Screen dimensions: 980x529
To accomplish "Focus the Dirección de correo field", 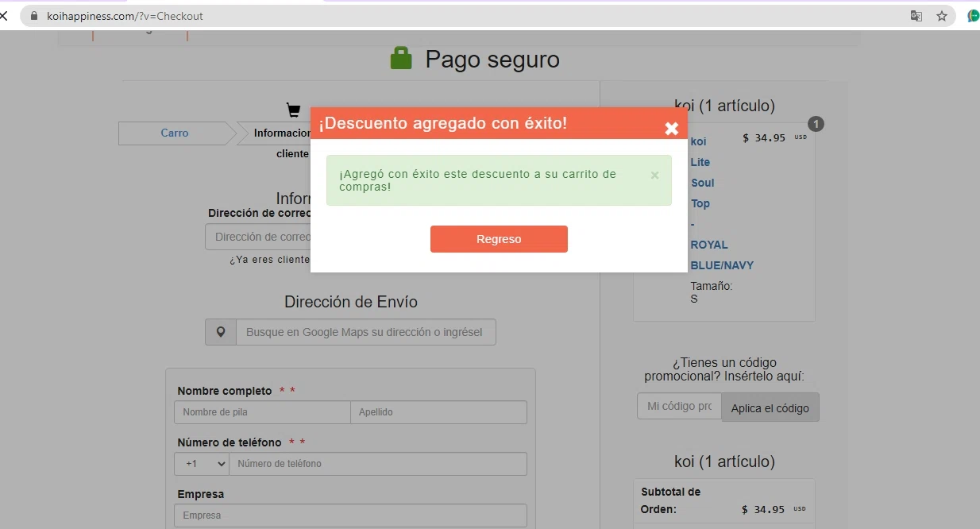I will 258,237.
